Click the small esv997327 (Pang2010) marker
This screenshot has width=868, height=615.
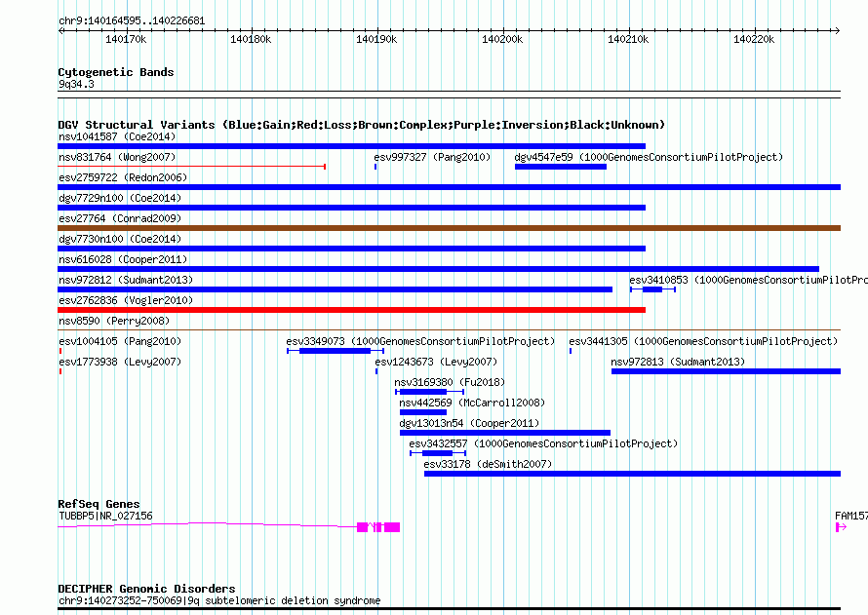click(x=375, y=167)
